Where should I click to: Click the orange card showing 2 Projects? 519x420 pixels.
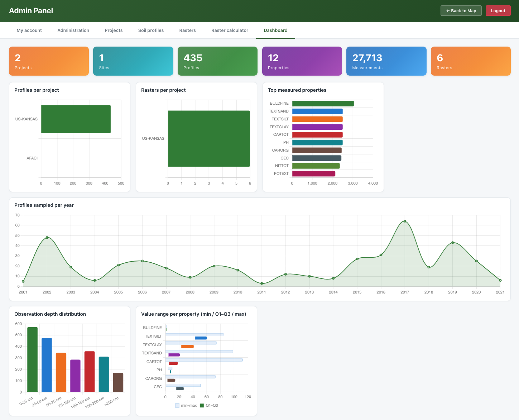click(49, 61)
